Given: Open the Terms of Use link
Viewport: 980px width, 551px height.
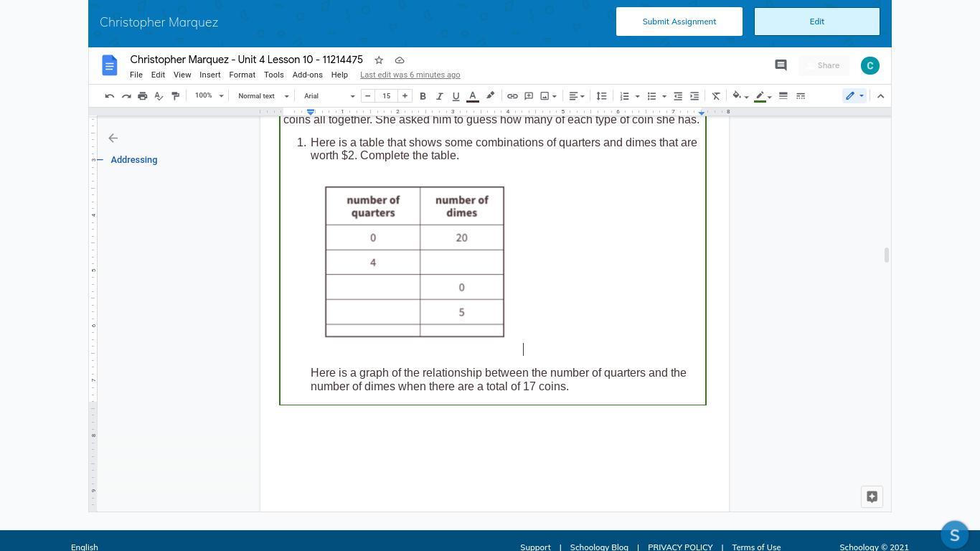Looking at the screenshot, I should 756,547.
